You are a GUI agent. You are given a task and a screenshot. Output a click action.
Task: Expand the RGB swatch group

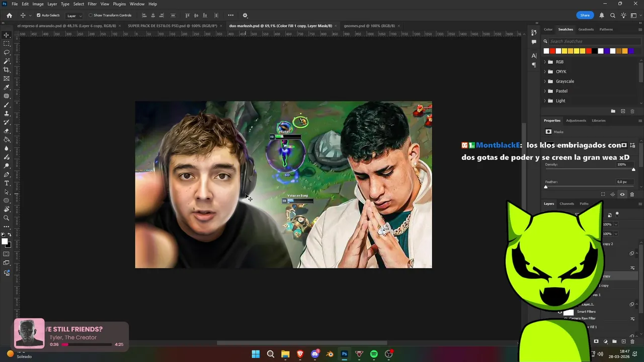(545, 62)
